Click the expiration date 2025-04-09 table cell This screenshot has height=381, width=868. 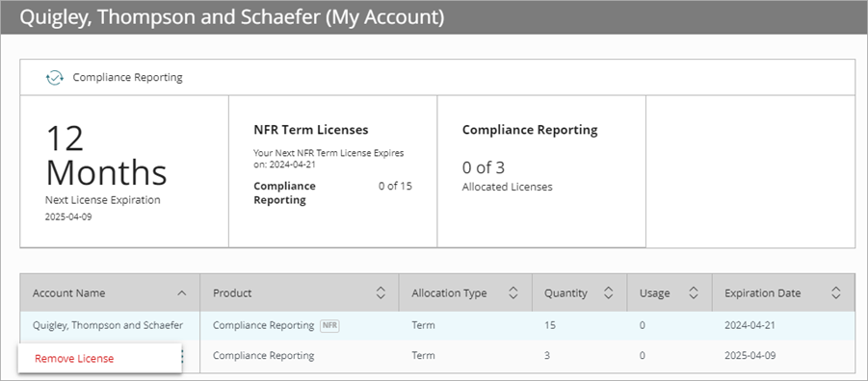click(750, 356)
